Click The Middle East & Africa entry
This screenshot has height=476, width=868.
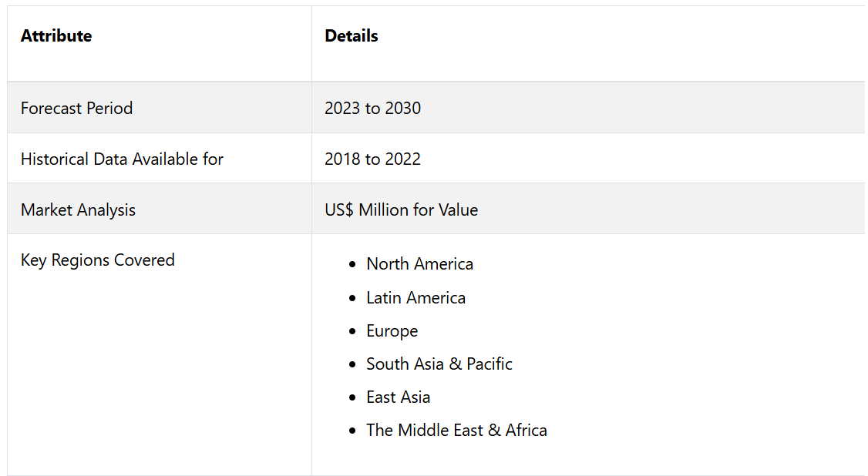point(456,431)
